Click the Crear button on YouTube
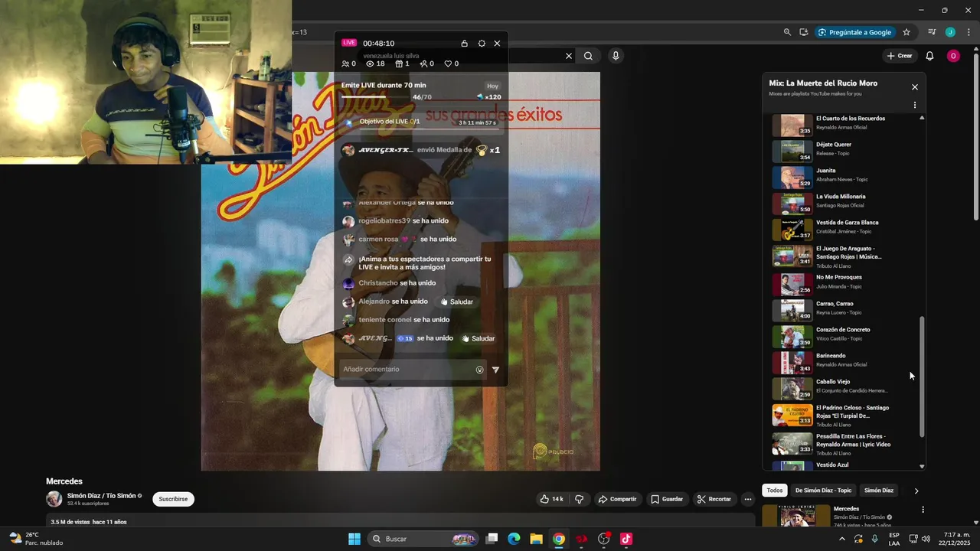This screenshot has width=980, height=551. [900, 56]
